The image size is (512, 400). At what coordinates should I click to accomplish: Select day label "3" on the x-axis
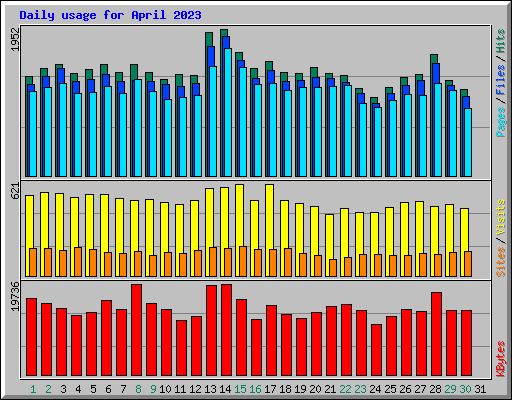63,389
